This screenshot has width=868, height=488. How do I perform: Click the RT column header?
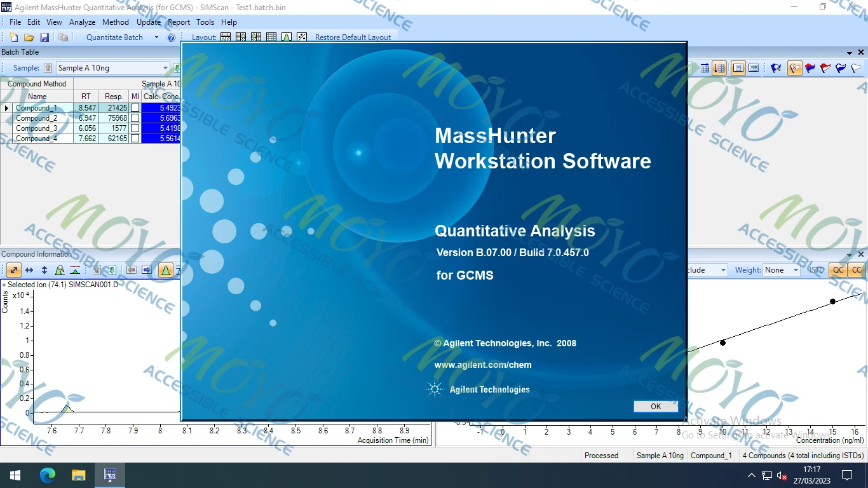click(x=86, y=97)
